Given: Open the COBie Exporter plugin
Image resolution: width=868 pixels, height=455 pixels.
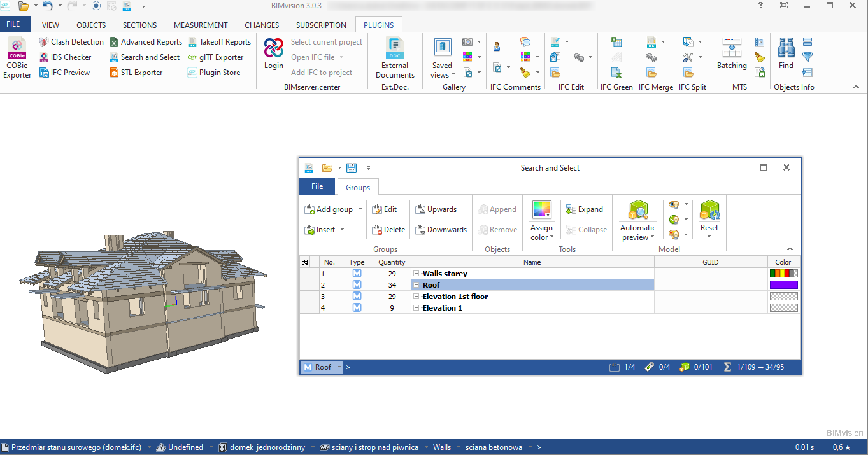Looking at the screenshot, I should [17, 57].
